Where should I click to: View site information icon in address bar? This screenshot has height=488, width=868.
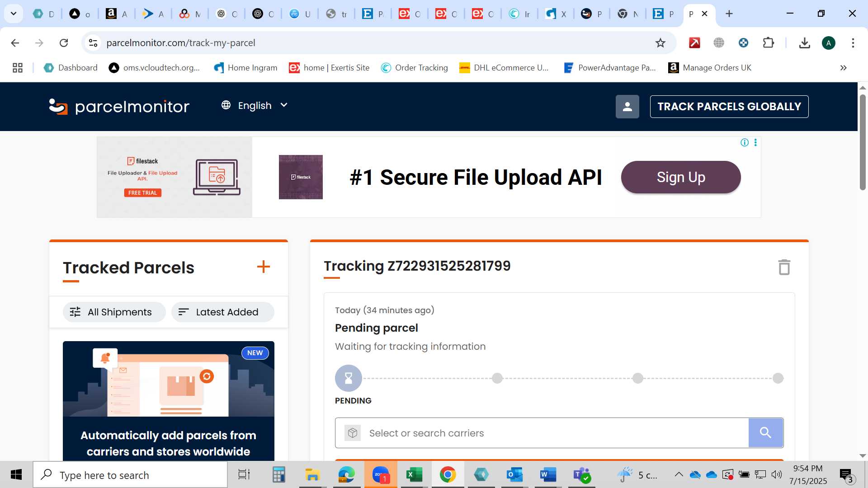tap(93, 43)
